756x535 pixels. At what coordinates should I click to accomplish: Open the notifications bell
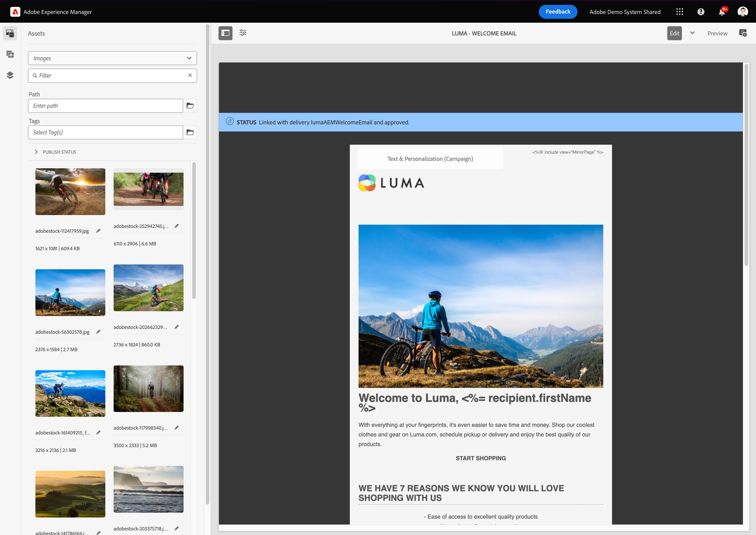click(x=722, y=12)
